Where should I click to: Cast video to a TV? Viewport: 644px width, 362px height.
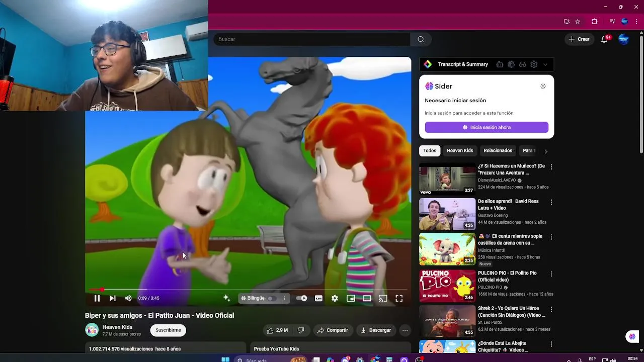383,298
